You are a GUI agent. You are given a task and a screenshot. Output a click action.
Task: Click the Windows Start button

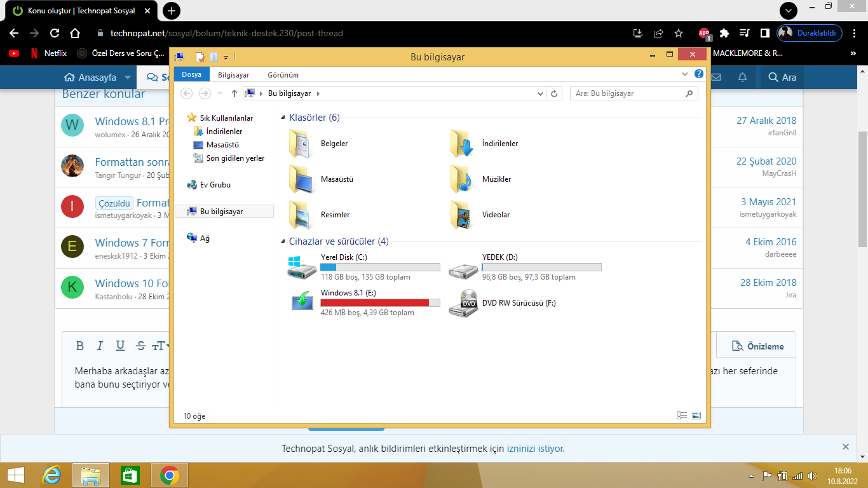[15, 475]
